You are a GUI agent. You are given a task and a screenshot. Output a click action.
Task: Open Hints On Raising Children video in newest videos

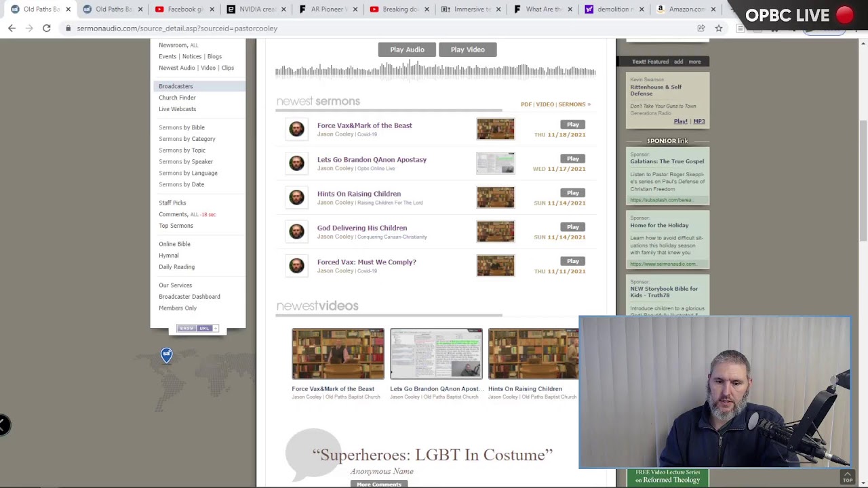tap(534, 354)
